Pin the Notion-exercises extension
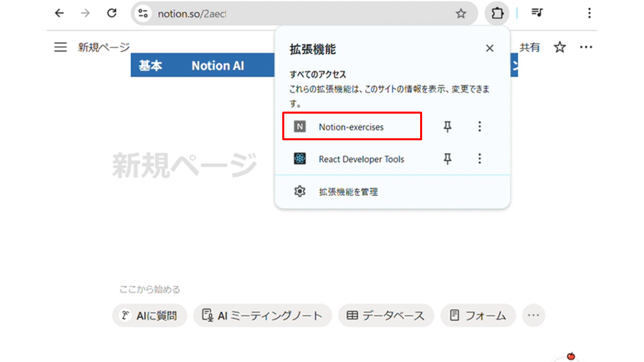Viewport: 644px width, 362px height. point(447,127)
